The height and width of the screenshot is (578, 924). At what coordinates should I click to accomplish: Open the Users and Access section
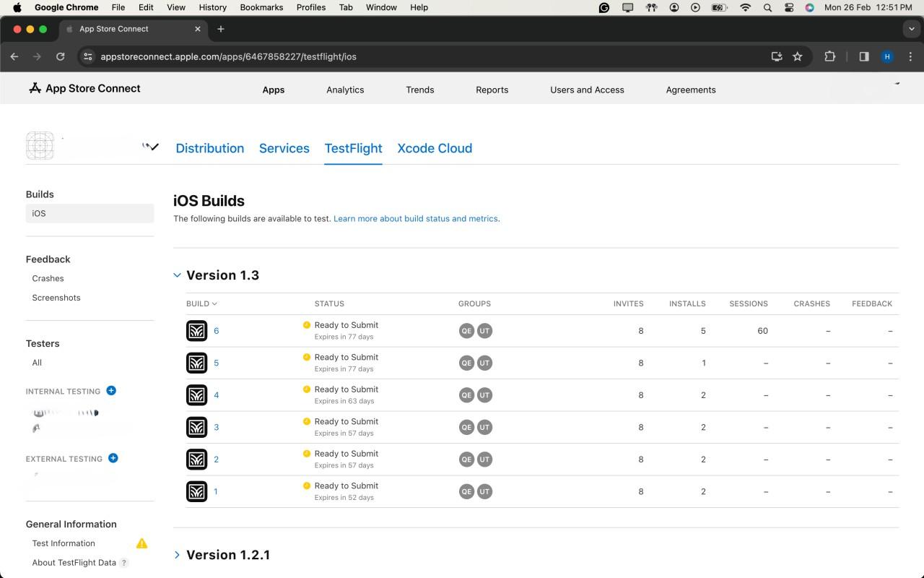587,90
